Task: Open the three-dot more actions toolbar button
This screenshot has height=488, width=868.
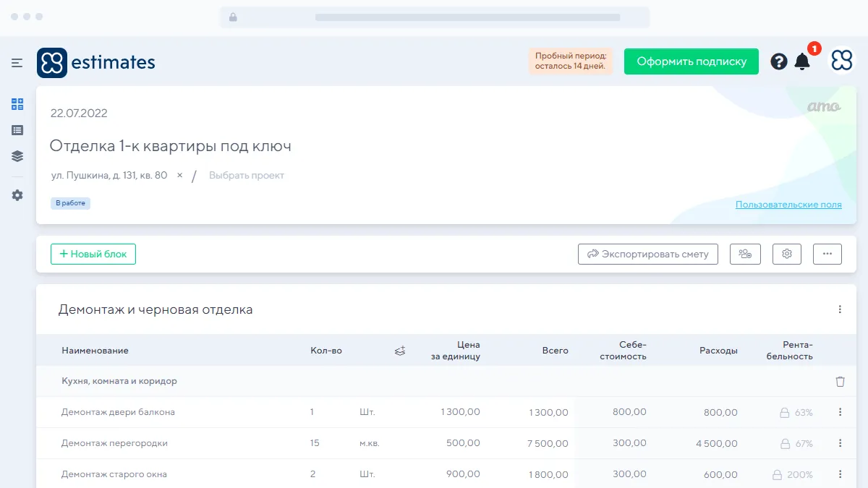Action: 827,254
